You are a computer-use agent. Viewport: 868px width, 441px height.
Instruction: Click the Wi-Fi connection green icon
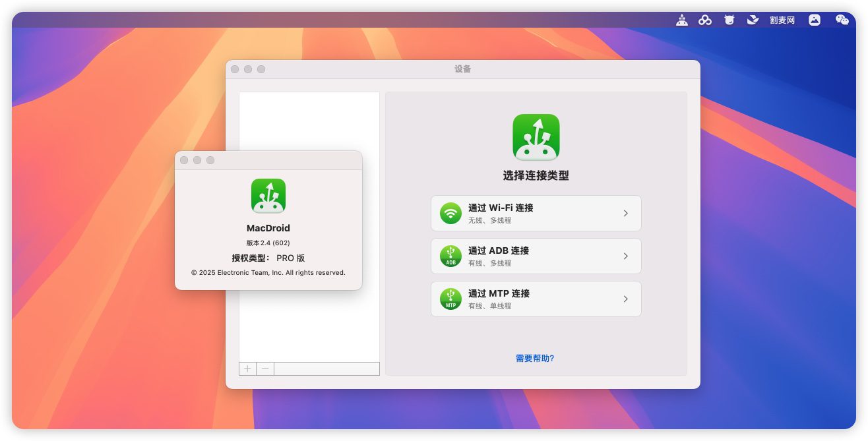[451, 213]
